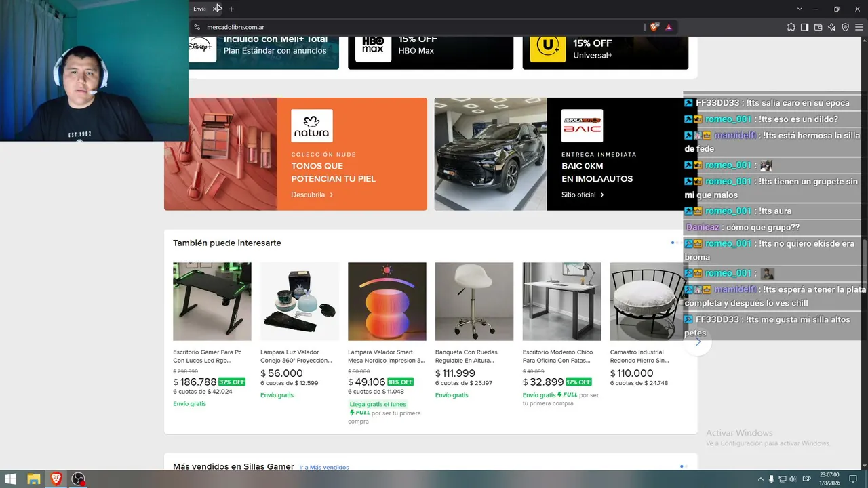Viewport: 868px width, 488px height.
Task: Open Brave VPN shield icon
Action: [846, 27]
